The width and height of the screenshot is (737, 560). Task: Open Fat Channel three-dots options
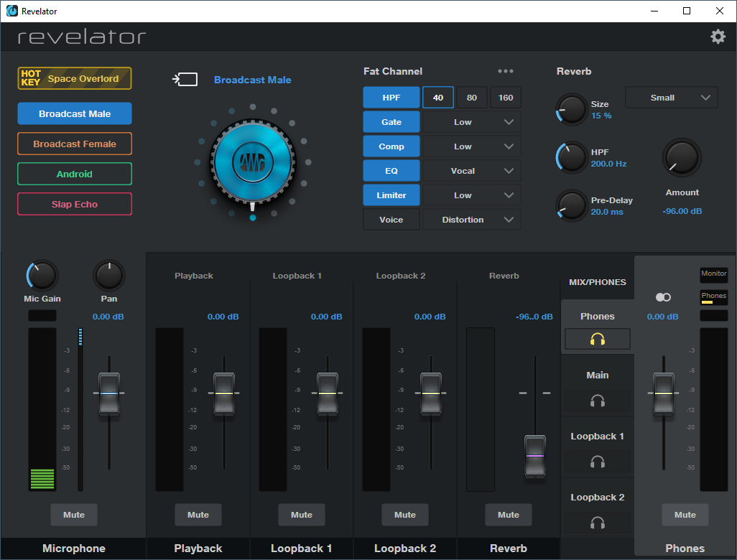pos(506,71)
